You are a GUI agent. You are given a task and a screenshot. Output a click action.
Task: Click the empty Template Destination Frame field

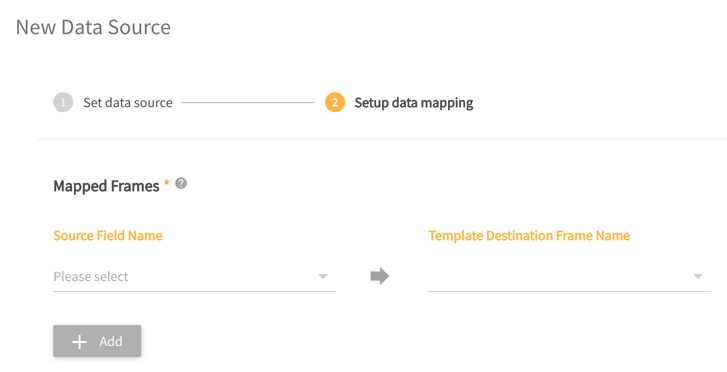point(569,276)
